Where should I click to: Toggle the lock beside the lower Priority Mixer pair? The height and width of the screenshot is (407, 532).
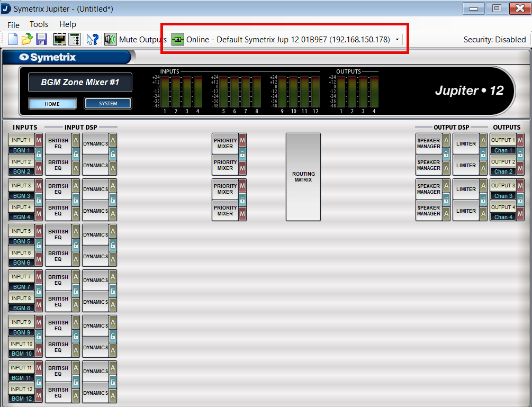click(242, 200)
